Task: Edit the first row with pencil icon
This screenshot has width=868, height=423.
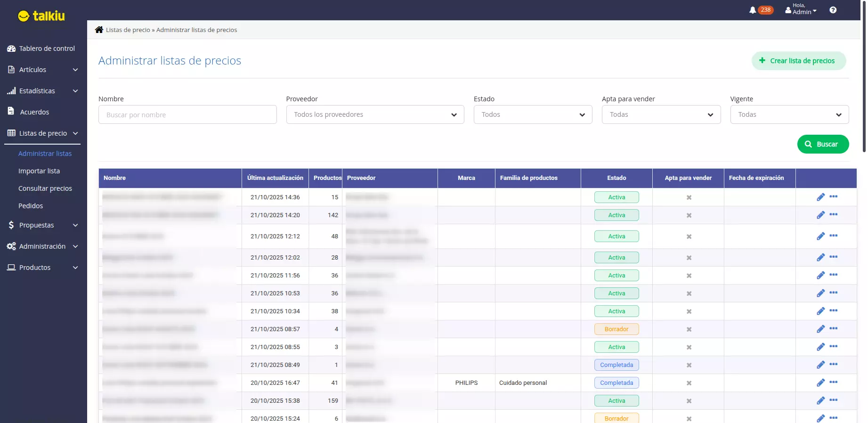Action: [820, 197]
